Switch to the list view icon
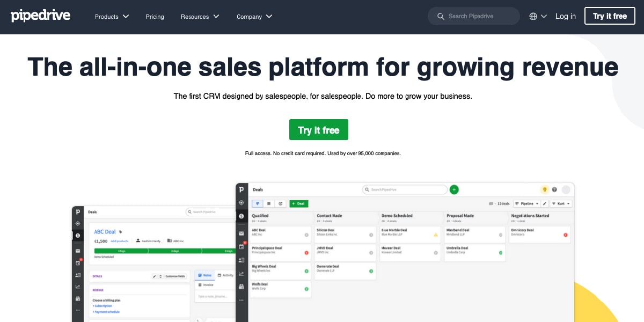644x322 pixels. (269, 203)
